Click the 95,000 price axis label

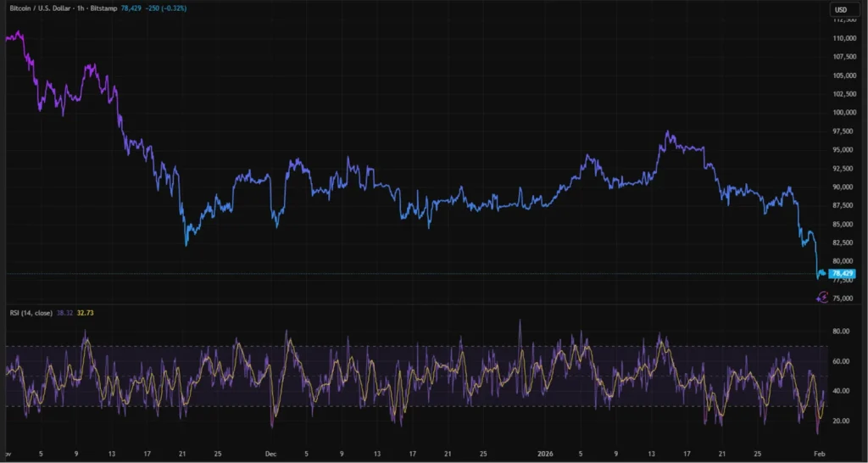[845, 150]
